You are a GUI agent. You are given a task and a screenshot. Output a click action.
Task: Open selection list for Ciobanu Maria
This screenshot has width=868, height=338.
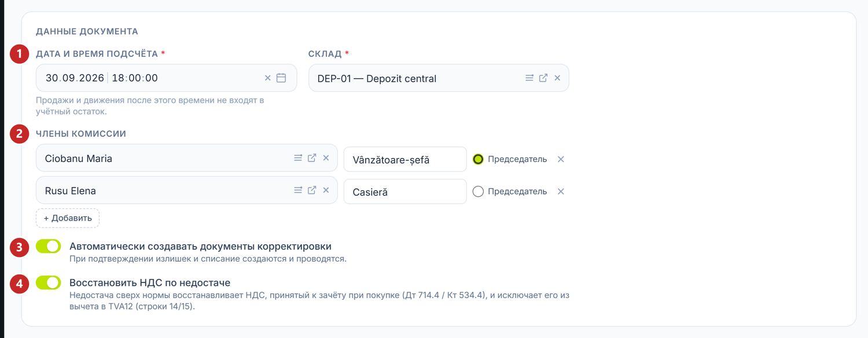(298, 158)
